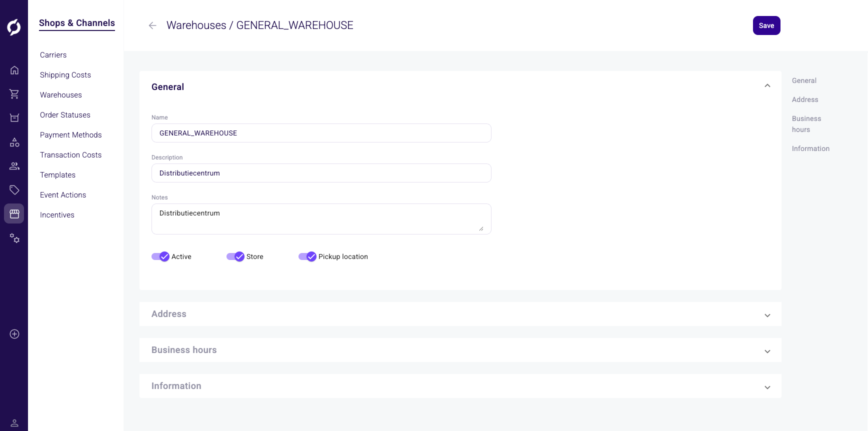
Task: Open the settings gears icon
Action: click(x=14, y=238)
